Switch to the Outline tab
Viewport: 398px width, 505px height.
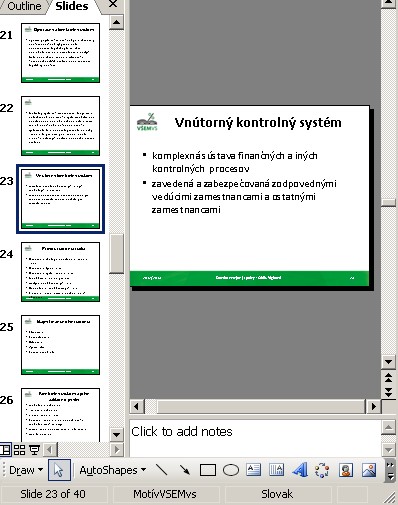tap(24, 6)
